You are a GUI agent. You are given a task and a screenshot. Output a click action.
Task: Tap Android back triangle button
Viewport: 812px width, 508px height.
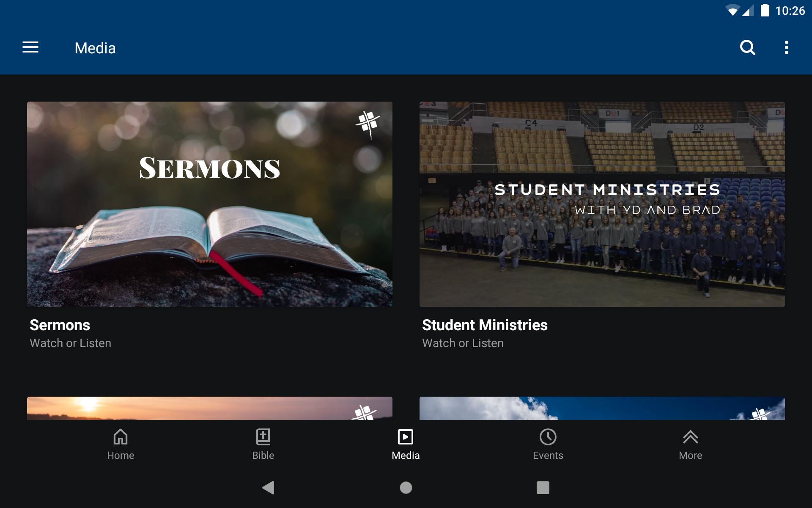click(269, 488)
